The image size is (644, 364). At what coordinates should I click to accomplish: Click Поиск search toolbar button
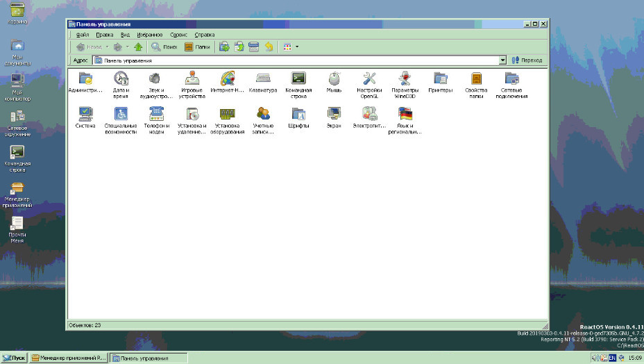(164, 47)
